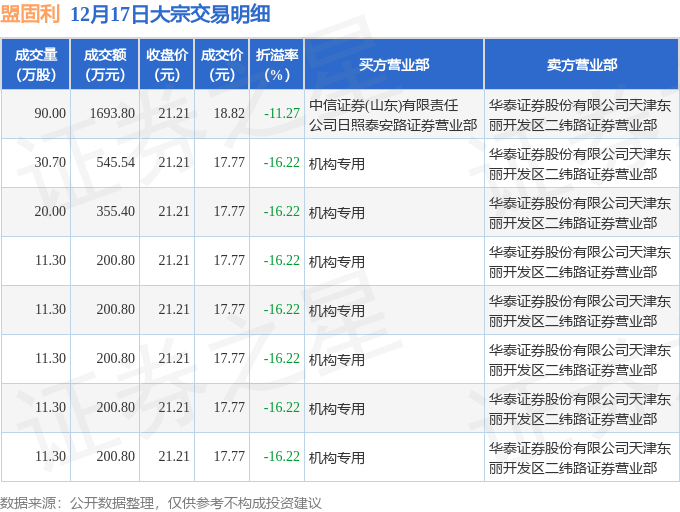
Task: Select the 成交量(万股) column header
Action: point(35,64)
